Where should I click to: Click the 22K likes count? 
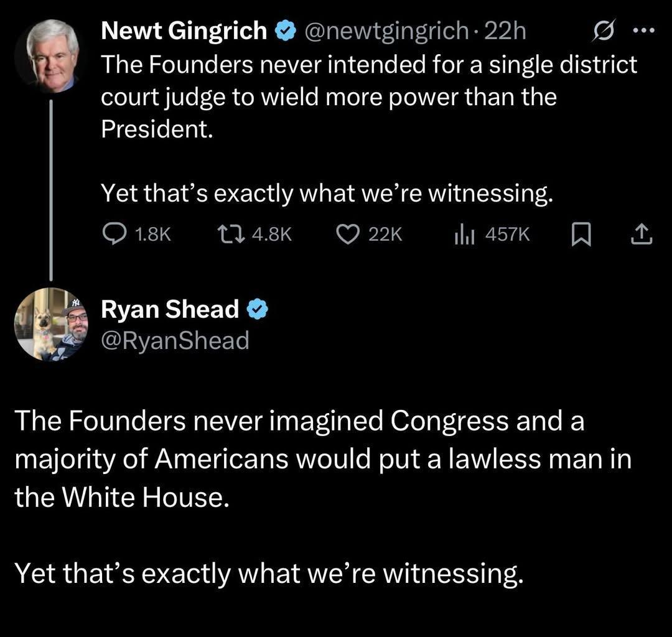[x=385, y=235]
